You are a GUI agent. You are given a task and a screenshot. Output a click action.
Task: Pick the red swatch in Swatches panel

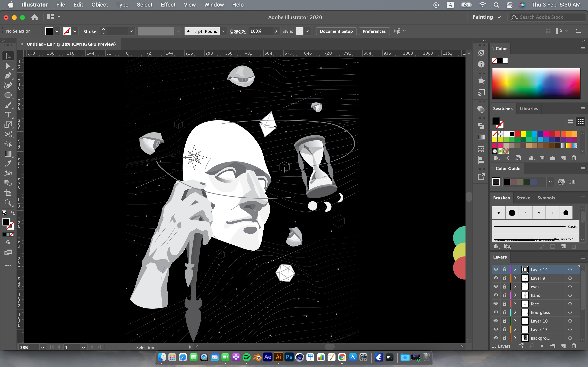(x=518, y=134)
